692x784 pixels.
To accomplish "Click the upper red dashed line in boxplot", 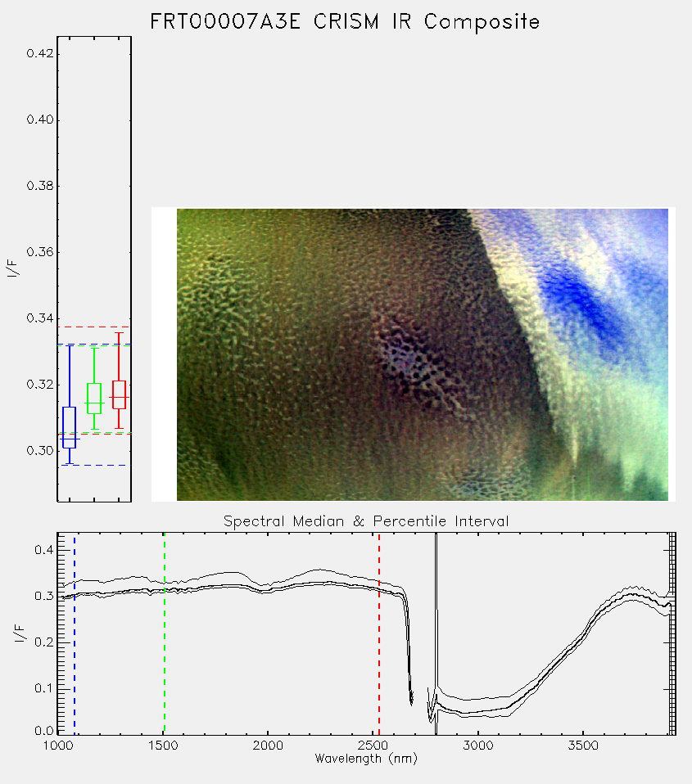I will [94, 327].
